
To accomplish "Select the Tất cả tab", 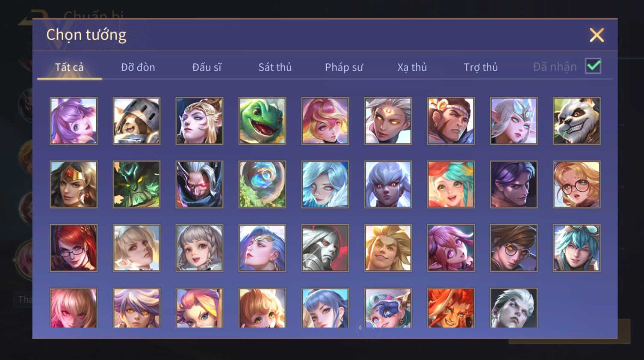I will point(69,67).
